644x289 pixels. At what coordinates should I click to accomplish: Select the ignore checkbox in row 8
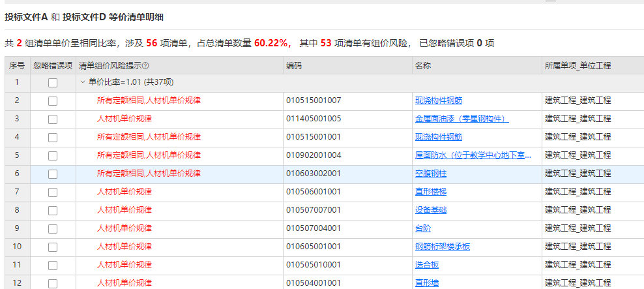pyautogui.click(x=53, y=211)
